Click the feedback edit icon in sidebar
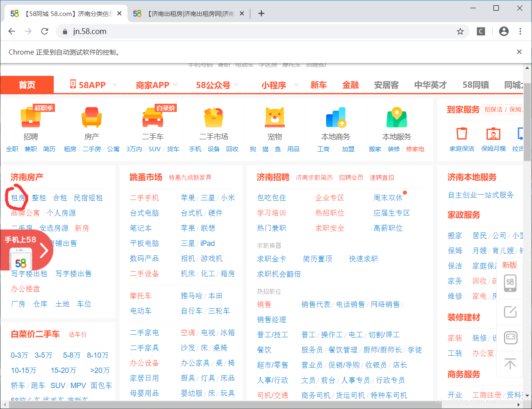Viewport: 532px width, 409px height. pyautogui.click(x=510, y=311)
